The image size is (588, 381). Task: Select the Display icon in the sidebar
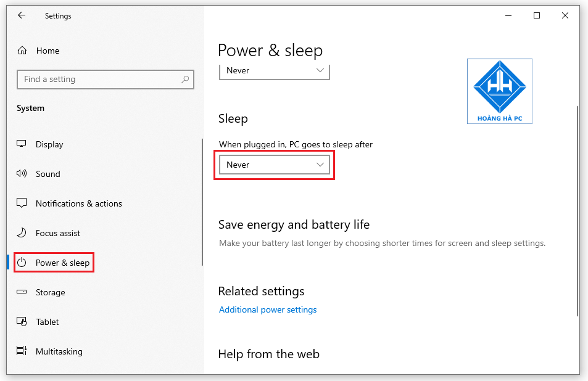20,144
